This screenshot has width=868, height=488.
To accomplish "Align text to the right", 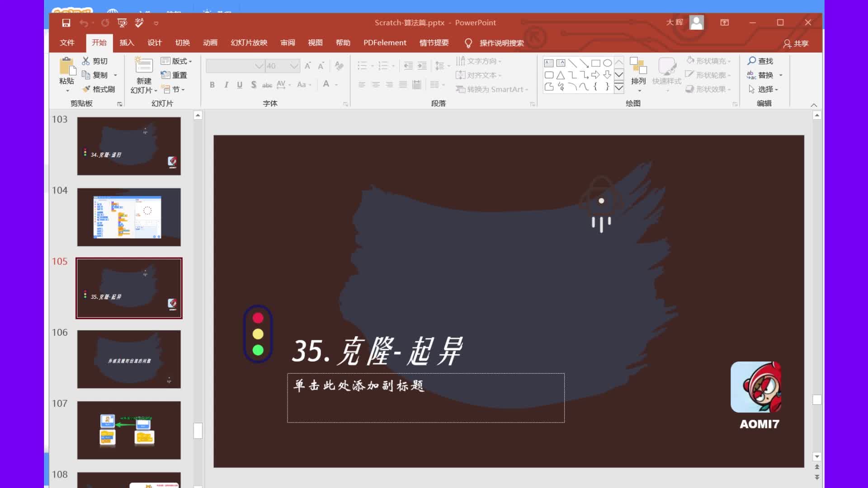I will [389, 84].
